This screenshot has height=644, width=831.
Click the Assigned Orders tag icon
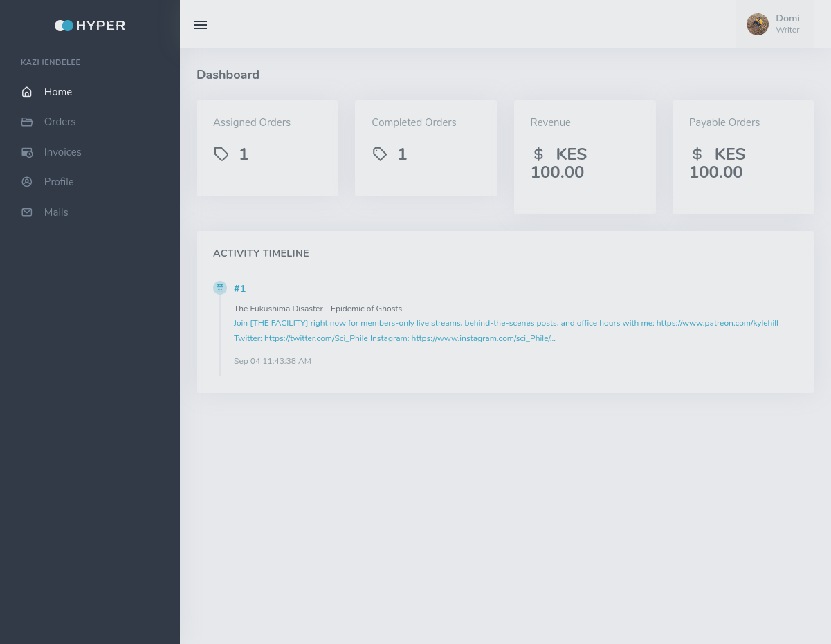coord(221,154)
